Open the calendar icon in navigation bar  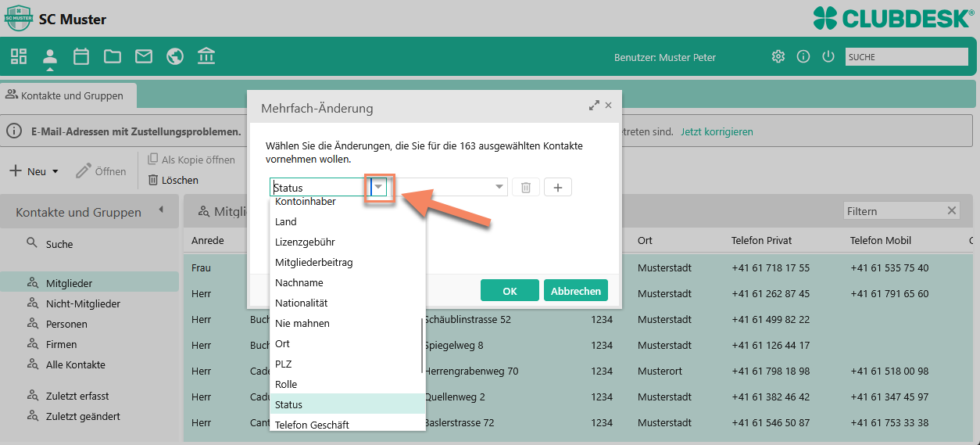point(81,56)
